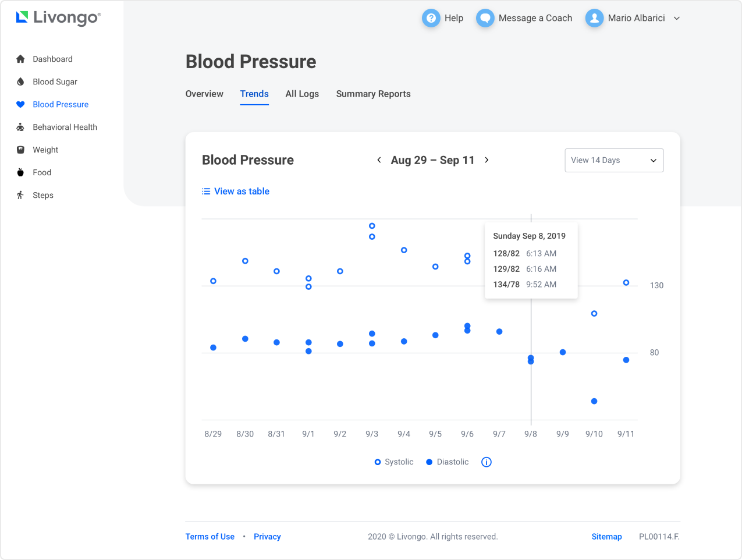Viewport: 742px width, 560px height.
Task: Click the systolic point on 9/10
Action: pyautogui.click(x=594, y=314)
